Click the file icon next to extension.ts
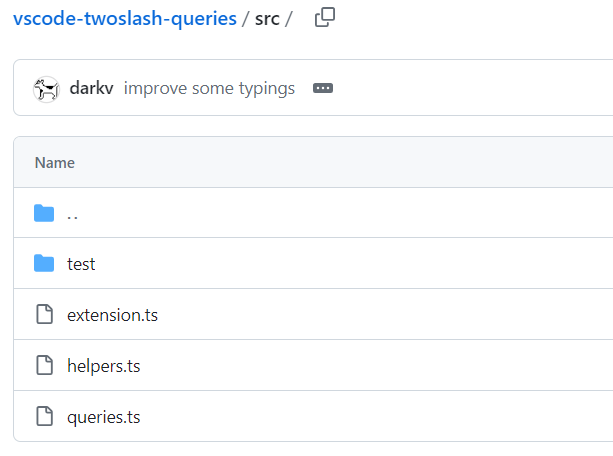Viewport: 613px width, 456px height. 45,314
